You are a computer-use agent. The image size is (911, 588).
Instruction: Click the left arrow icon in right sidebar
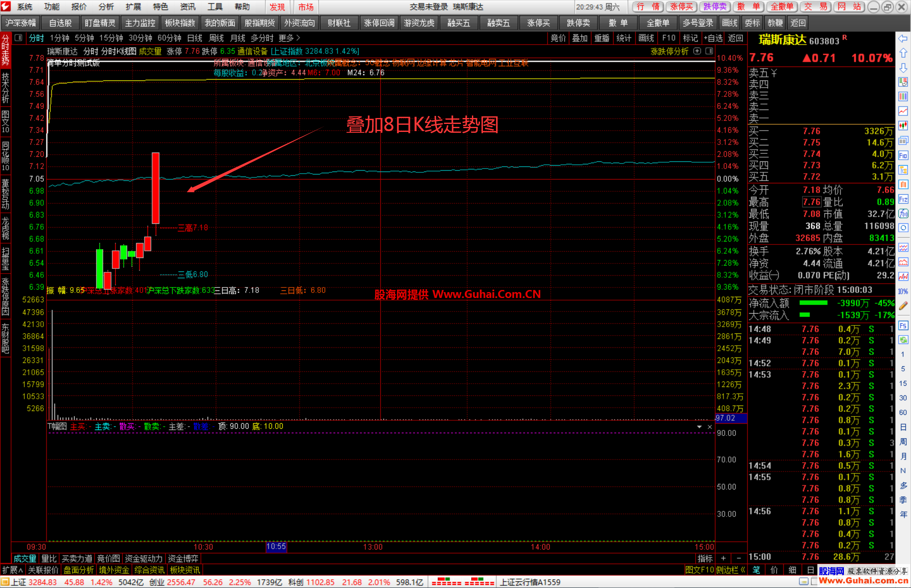903,39
